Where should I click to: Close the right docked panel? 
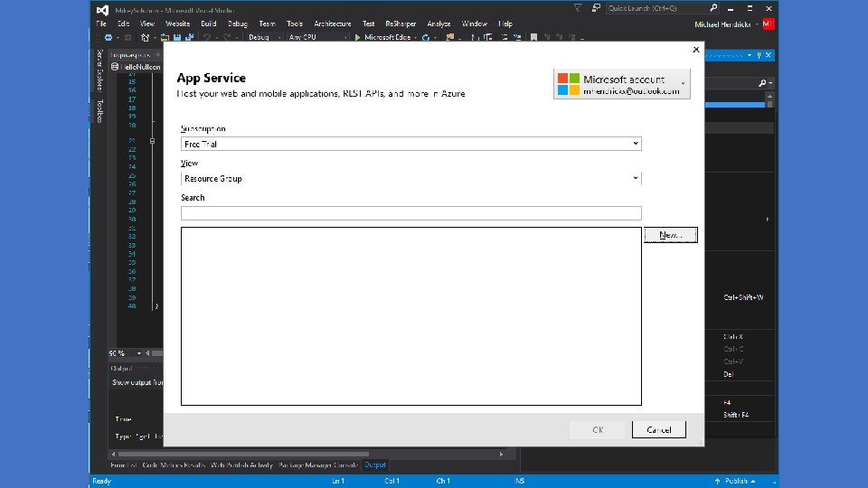point(769,55)
